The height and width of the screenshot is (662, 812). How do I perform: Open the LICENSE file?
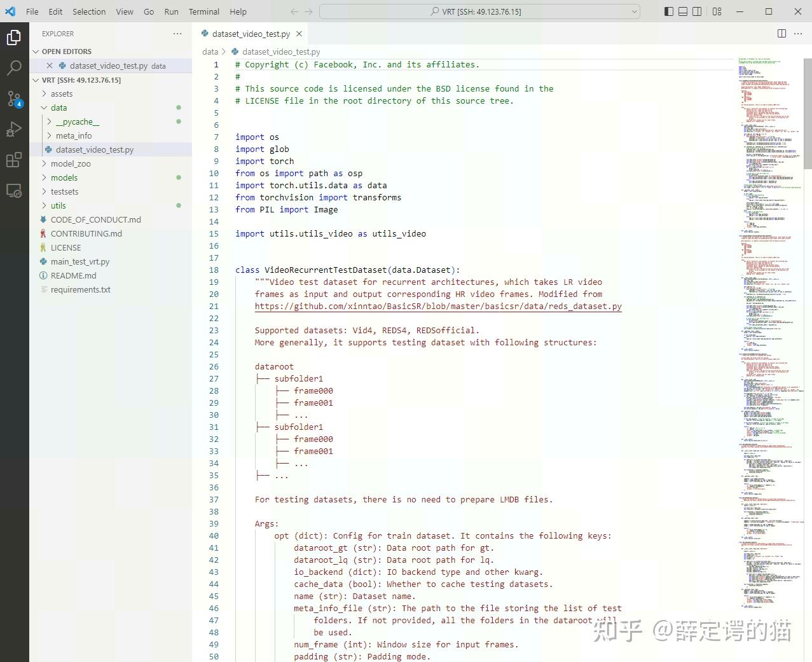pos(66,248)
